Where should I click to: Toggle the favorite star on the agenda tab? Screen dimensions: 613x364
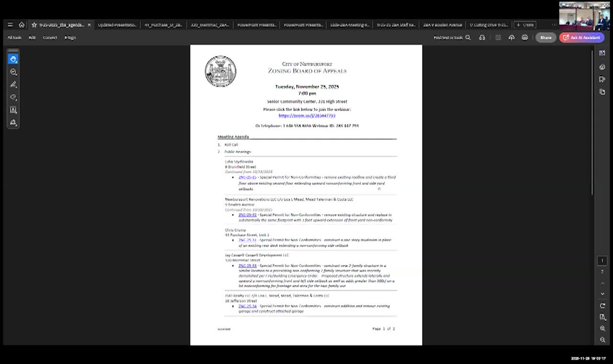tap(34, 24)
